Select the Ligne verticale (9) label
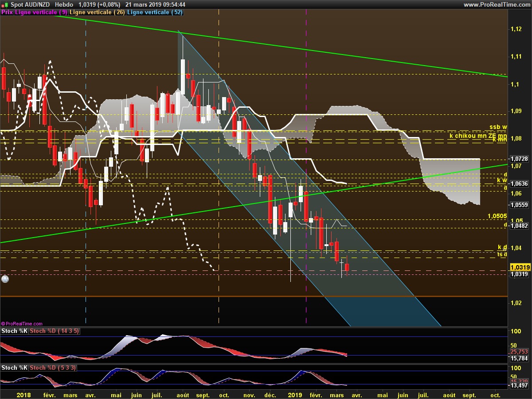 (x=41, y=12)
